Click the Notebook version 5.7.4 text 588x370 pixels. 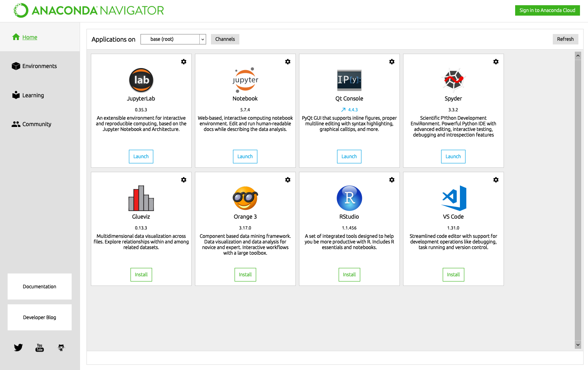[x=245, y=110]
